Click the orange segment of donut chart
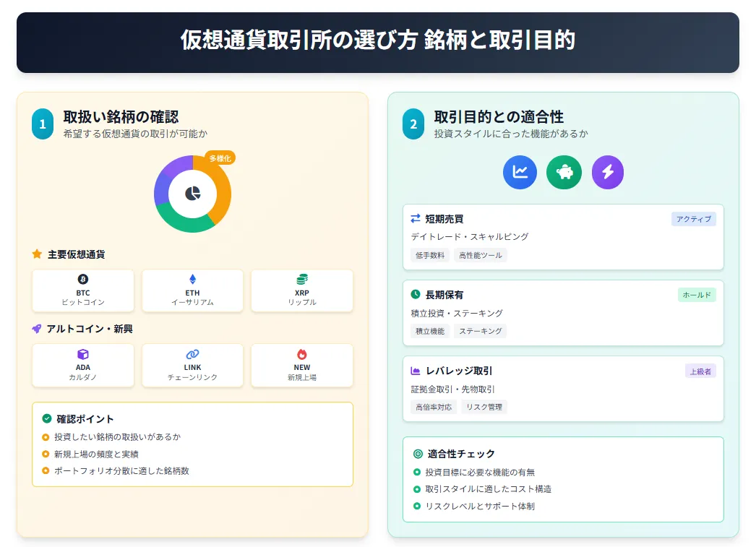This screenshot has width=756, height=547. 223,190
